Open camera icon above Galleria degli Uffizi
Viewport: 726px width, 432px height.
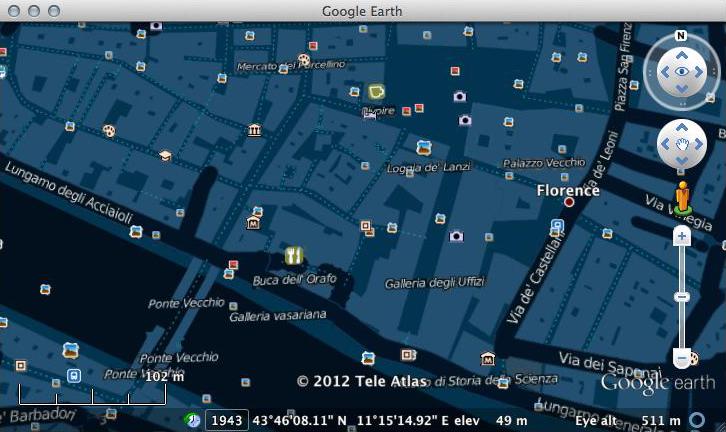click(x=456, y=236)
